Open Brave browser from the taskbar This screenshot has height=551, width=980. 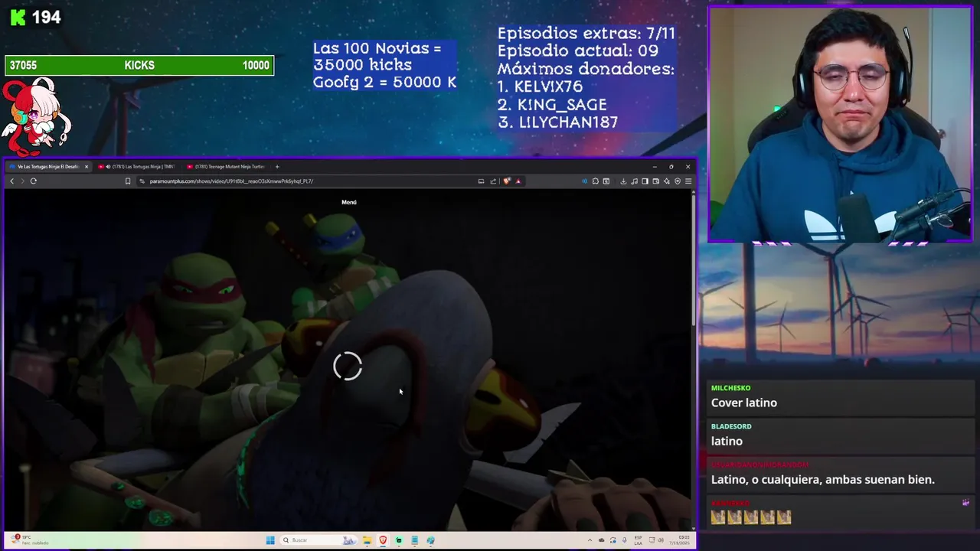point(383,540)
